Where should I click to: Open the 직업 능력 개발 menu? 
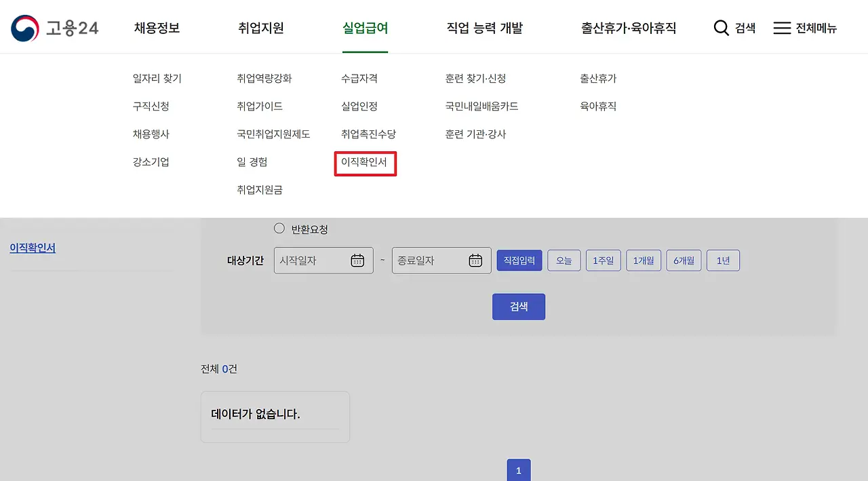coord(485,28)
